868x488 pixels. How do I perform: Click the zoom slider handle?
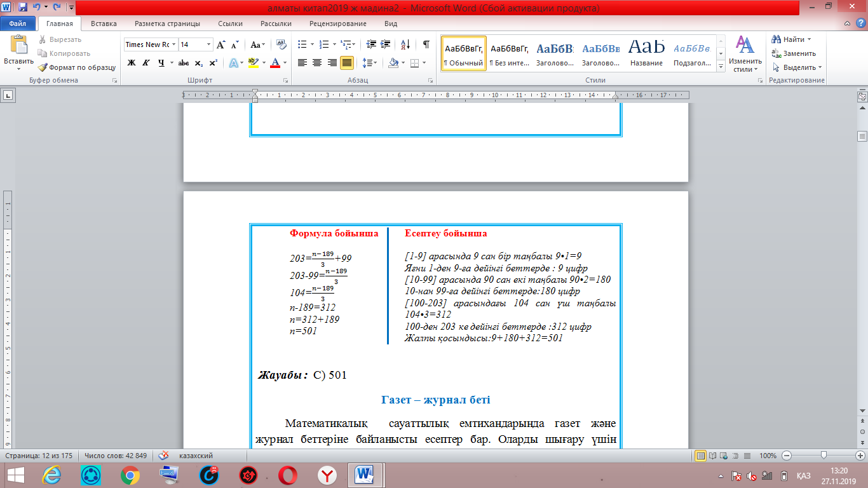point(824,456)
